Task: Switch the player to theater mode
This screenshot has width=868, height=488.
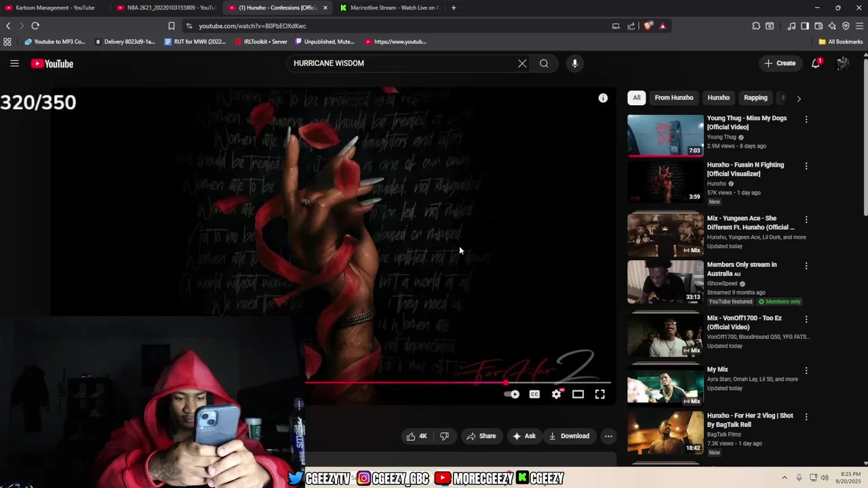Action: pos(578,394)
